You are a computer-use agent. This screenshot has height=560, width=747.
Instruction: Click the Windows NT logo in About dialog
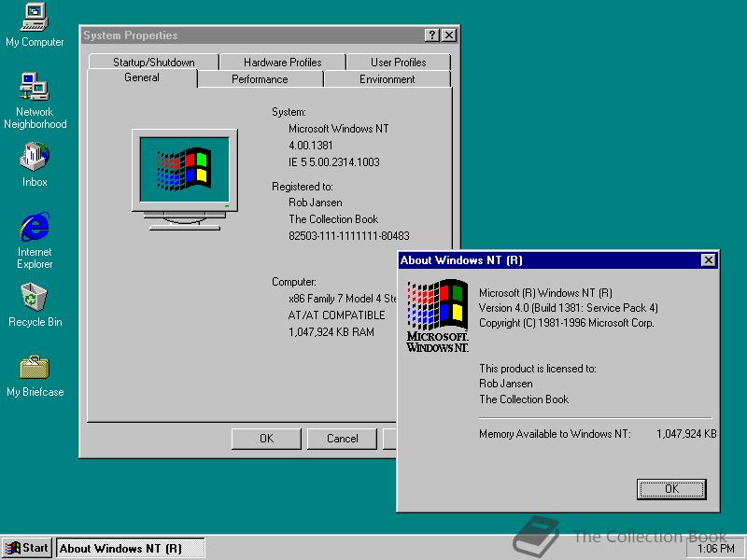pyautogui.click(x=437, y=315)
